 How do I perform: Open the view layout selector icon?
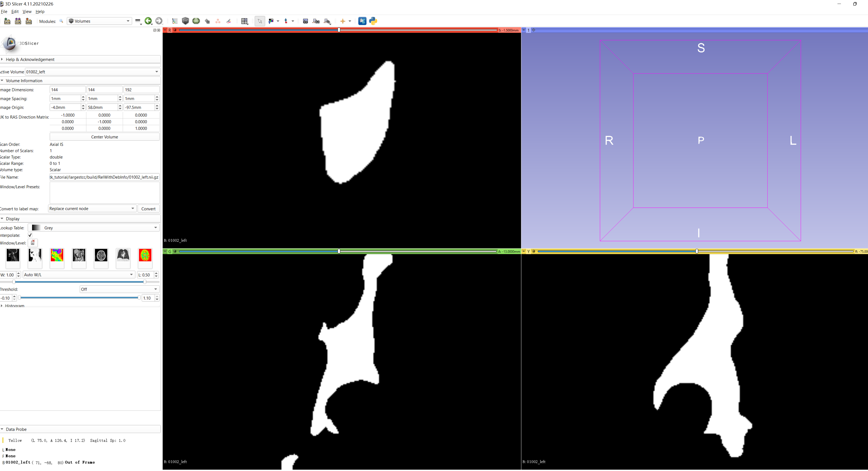(245, 21)
